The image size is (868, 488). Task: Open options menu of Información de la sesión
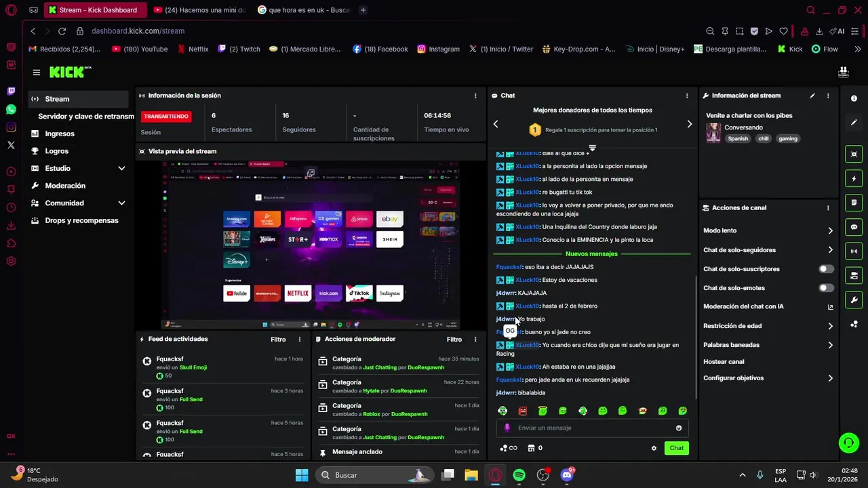click(475, 96)
